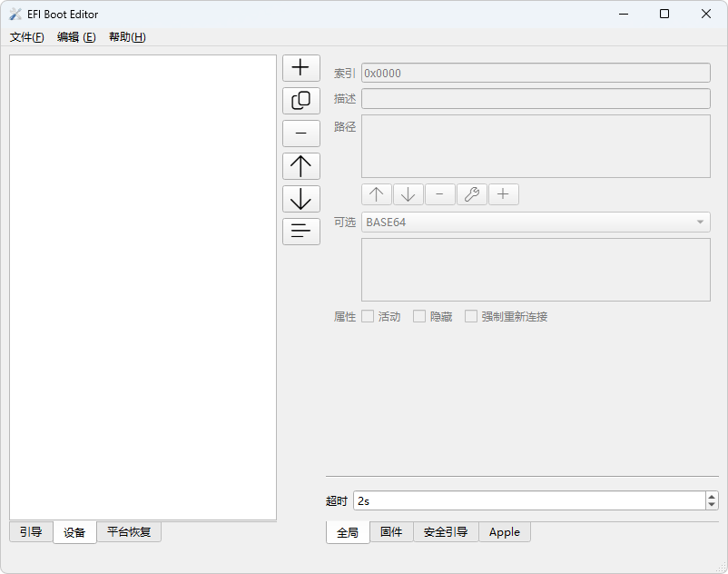
Task: Switch to the 安全引导 tab
Action: point(445,532)
